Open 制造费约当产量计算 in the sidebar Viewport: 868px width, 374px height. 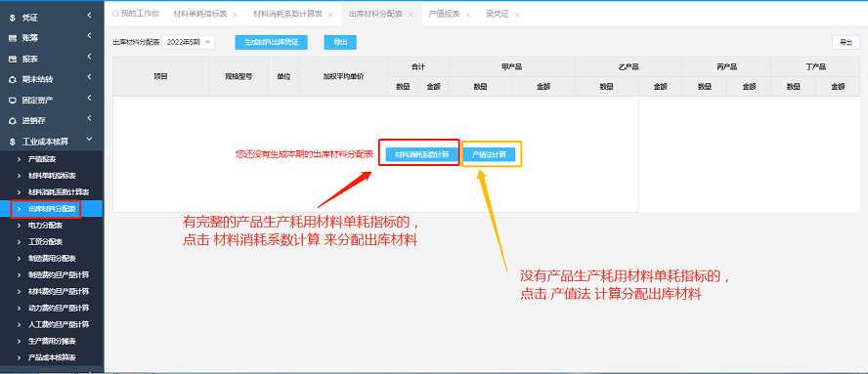coord(59,275)
